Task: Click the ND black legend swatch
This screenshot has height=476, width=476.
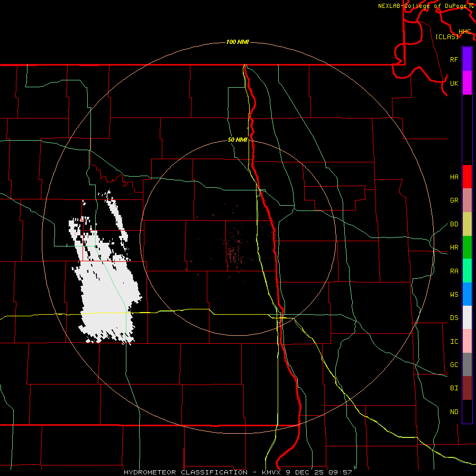Action: click(467, 411)
